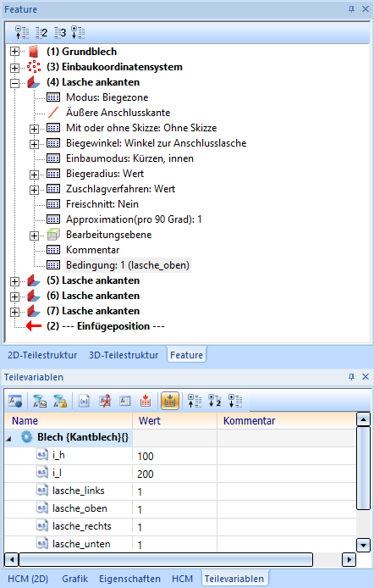Show Feature tree up to level 2
This screenshot has width=374, height=588.
pyautogui.click(x=41, y=33)
